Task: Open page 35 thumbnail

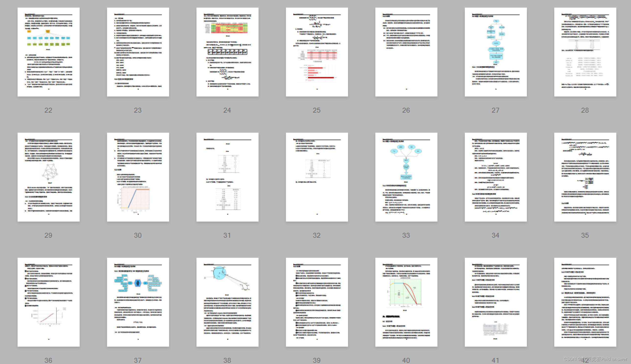Action: [x=585, y=177]
